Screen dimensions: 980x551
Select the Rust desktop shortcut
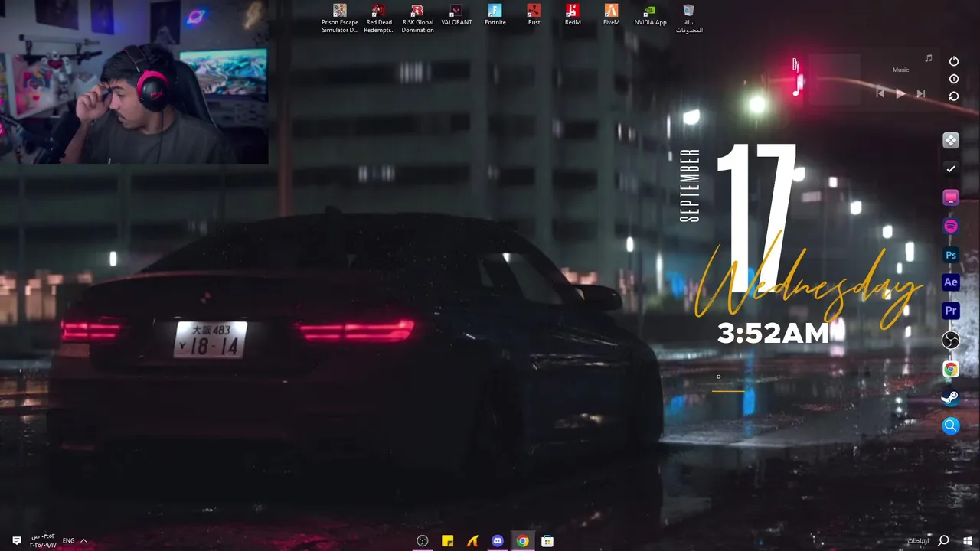point(534,15)
